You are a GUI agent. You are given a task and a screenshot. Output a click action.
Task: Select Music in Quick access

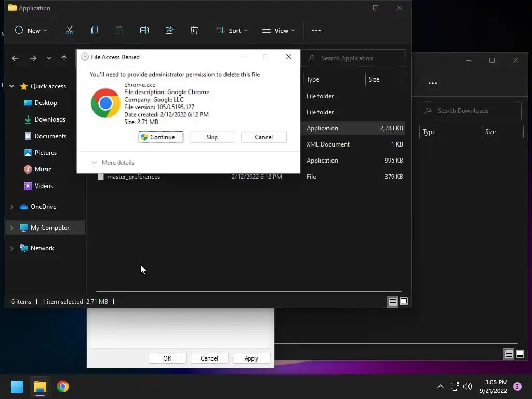click(x=38, y=169)
